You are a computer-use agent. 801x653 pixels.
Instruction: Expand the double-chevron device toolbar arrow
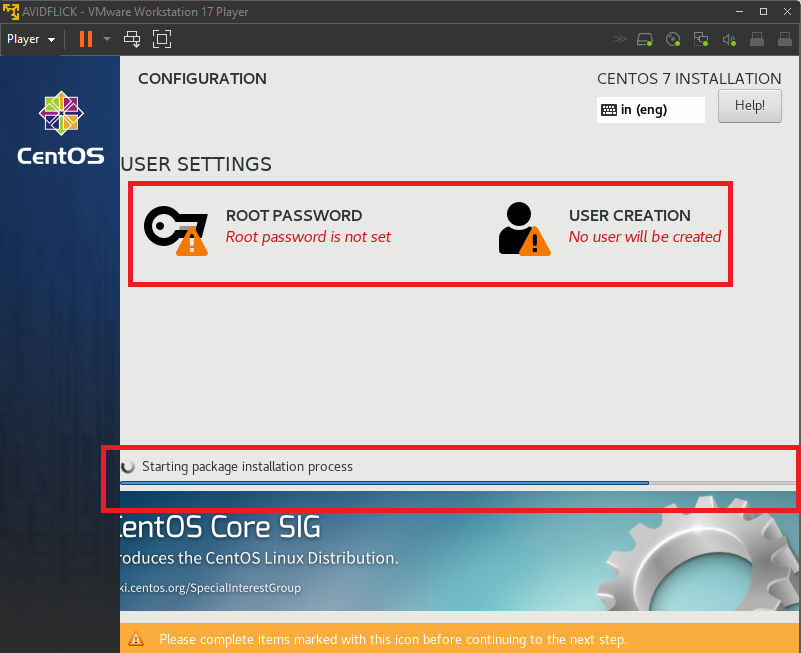point(619,40)
